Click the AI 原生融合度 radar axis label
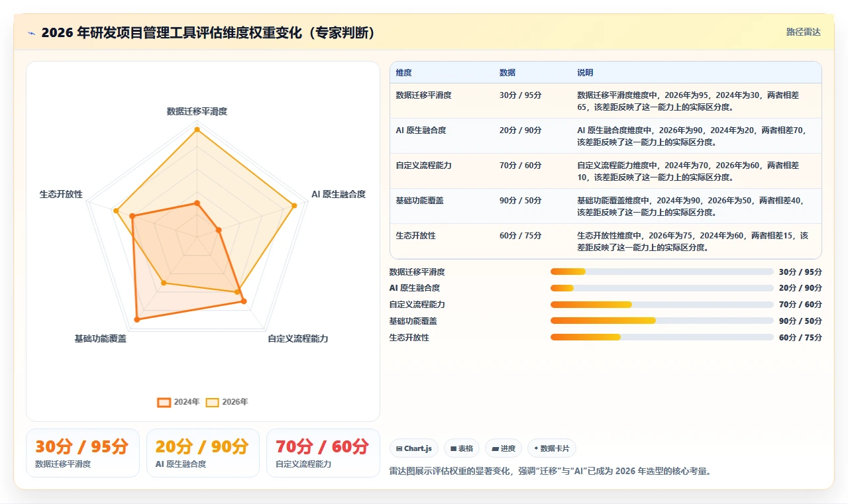The width and height of the screenshot is (848, 504). click(339, 194)
